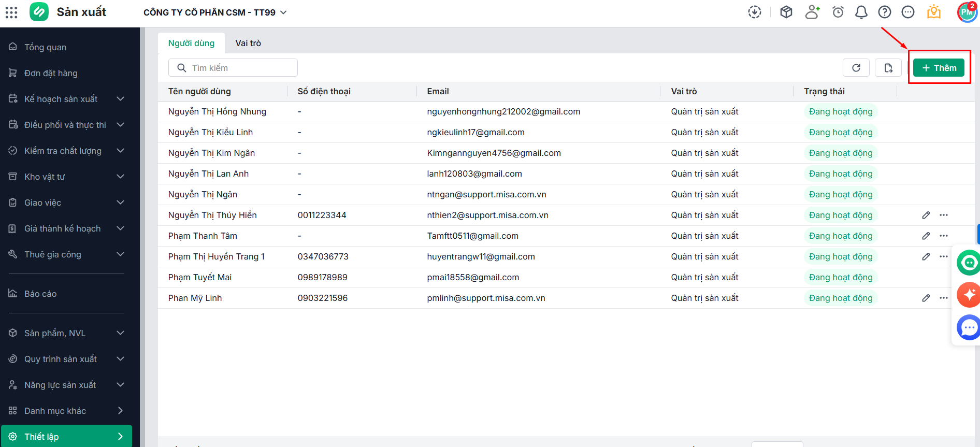Screen dimensions: 980x447
Task: Open the app launcher grid icon
Action: click(11, 12)
